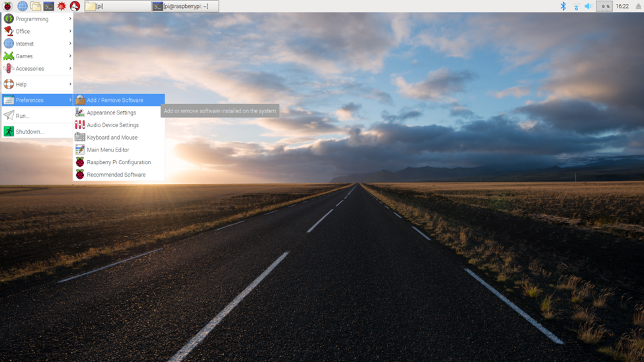Click the Appearance Settings icon
Viewport: 644px width, 362px height.
[x=80, y=113]
